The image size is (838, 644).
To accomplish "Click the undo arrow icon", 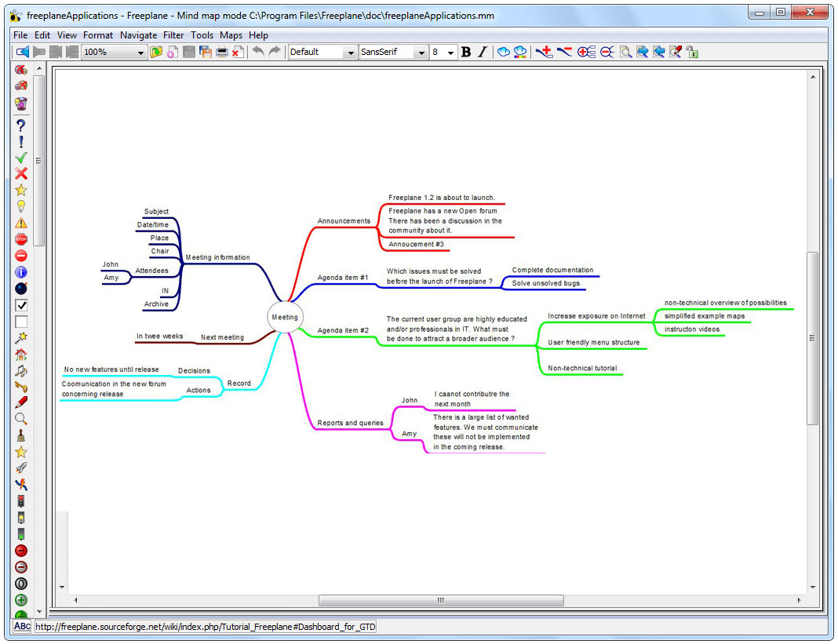I will pyautogui.click(x=258, y=51).
